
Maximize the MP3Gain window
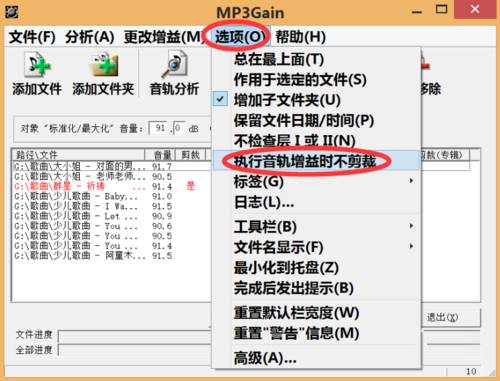442,10
